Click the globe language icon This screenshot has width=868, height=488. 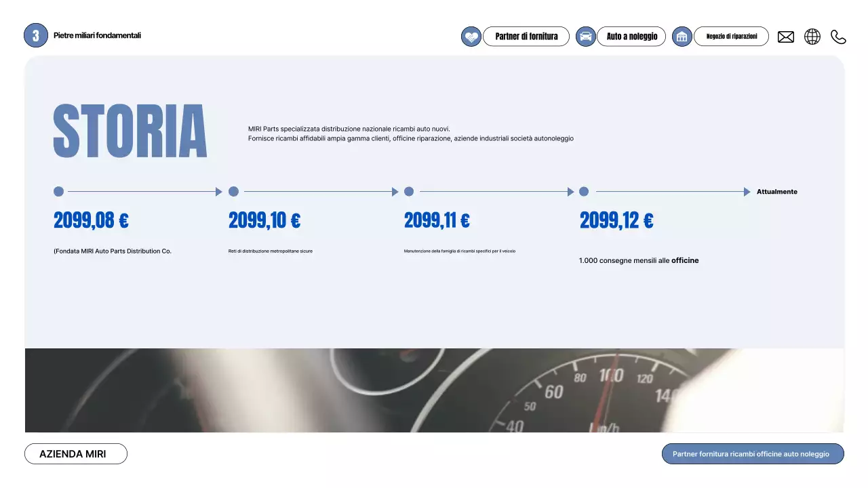click(812, 36)
